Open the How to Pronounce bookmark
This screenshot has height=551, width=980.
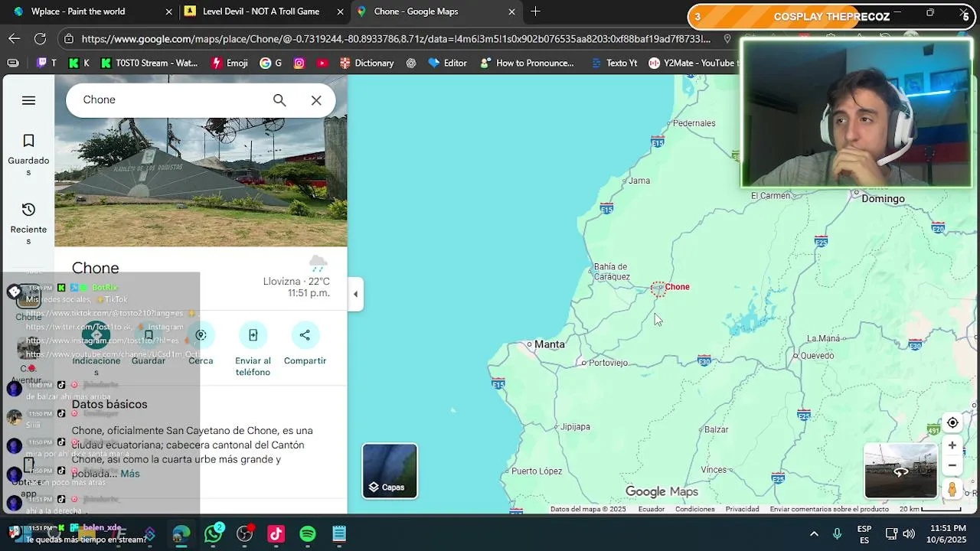[526, 63]
